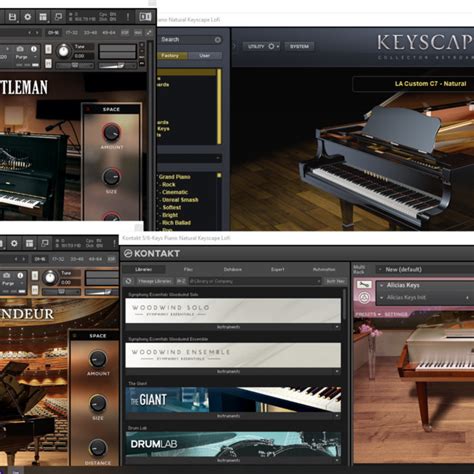Toggle the upper solo/mute button in Gentleman instrument
Screen dimensions: 474x474
click(48, 49)
